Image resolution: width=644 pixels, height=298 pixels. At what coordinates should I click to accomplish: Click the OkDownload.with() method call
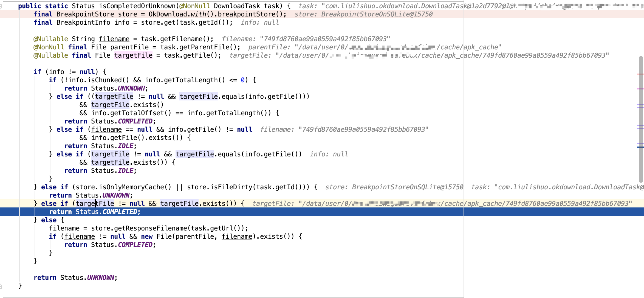199,14
